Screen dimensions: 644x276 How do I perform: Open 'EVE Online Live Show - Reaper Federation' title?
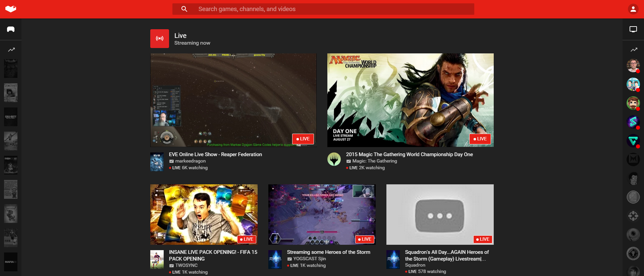(x=215, y=154)
